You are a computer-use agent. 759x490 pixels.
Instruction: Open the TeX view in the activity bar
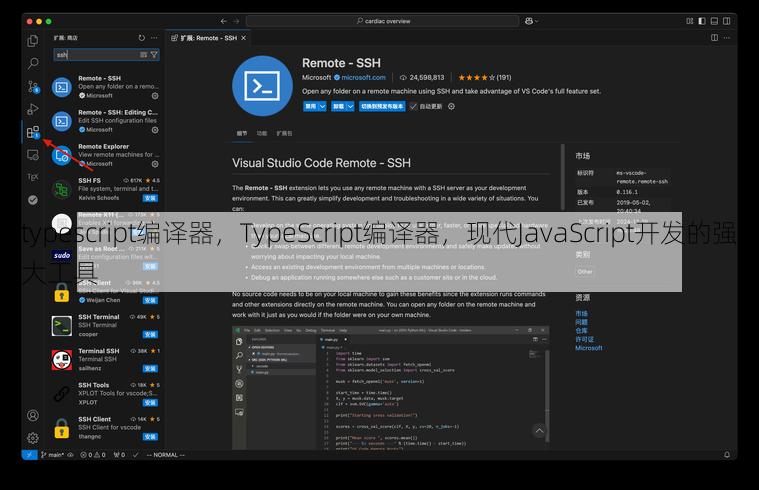coord(32,177)
